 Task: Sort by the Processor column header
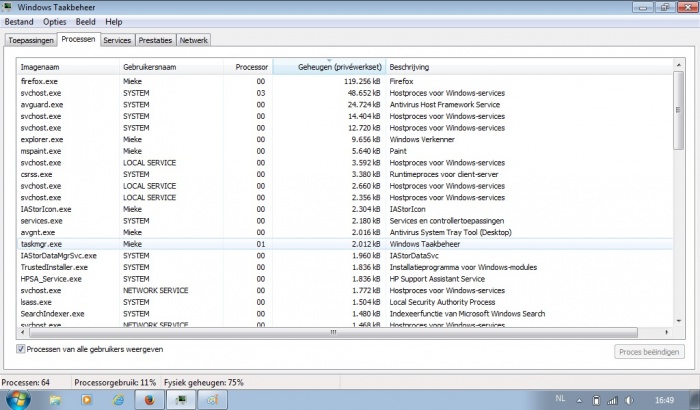click(x=248, y=67)
